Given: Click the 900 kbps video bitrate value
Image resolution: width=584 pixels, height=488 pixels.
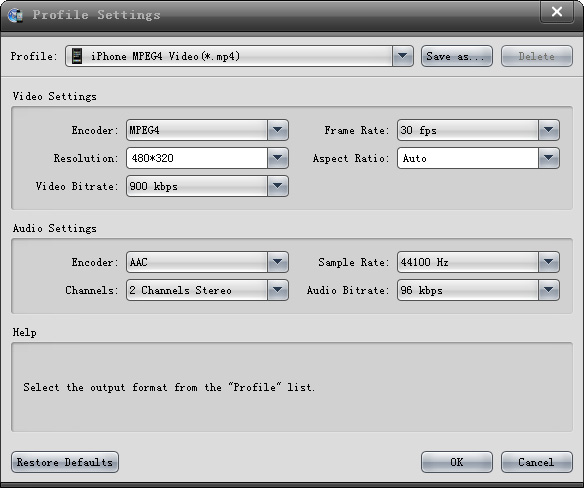Looking at the screenshot, I should (x=153, y=186).
